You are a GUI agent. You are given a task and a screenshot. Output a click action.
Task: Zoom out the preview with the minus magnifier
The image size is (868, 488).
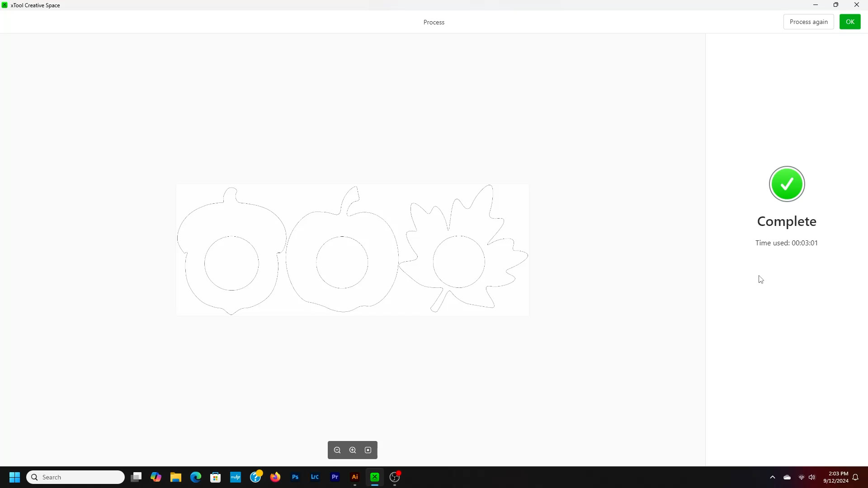point(337,450)
